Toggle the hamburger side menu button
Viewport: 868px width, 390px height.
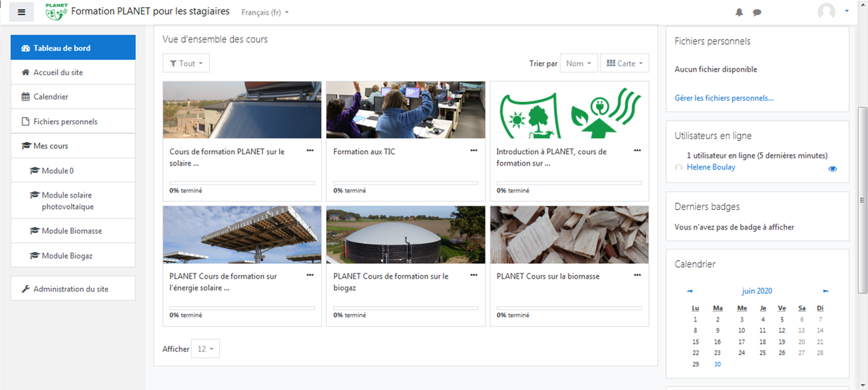coord(22,12)
